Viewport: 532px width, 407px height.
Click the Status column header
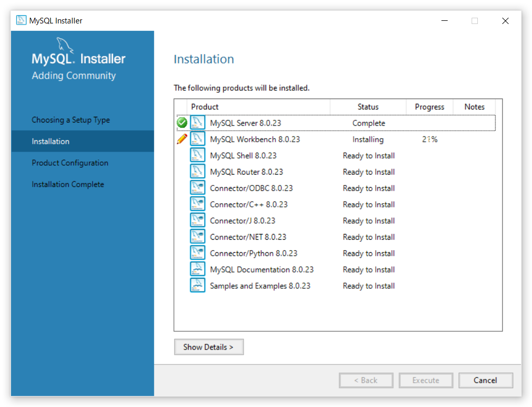pos(368,107)
